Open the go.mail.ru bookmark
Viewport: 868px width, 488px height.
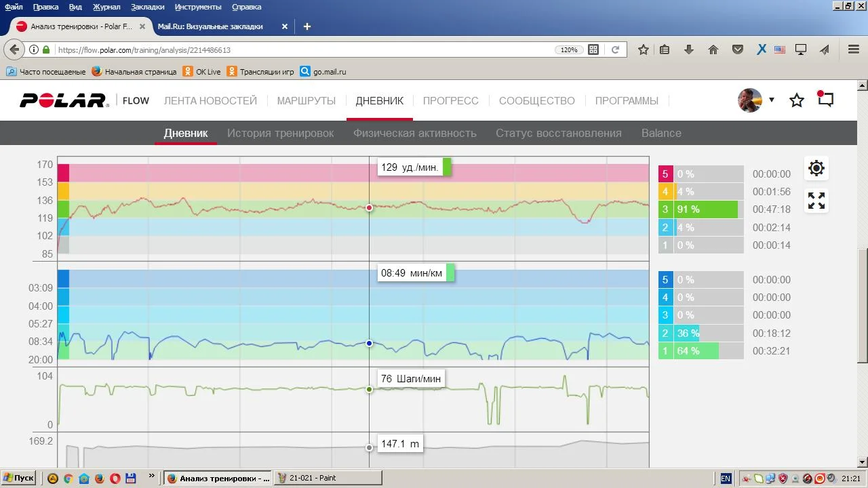coord(323,71)
